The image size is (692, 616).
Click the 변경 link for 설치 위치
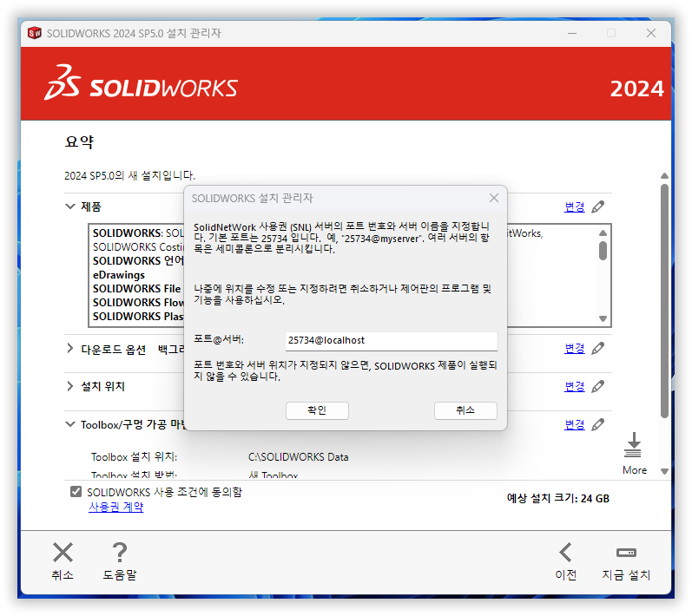[x=574, y=386]
